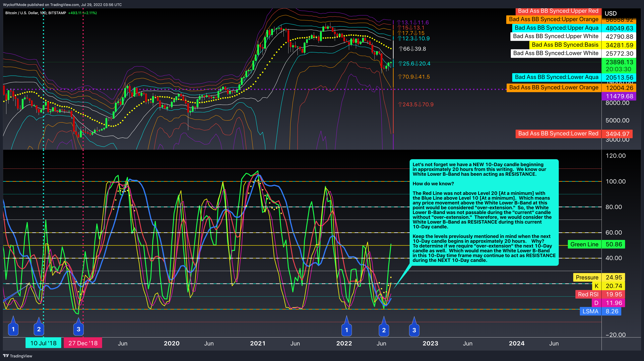Open the teal callout note about the 10-Day candle
This screenshot has width=644, height=361.
(x=484, y=212)
